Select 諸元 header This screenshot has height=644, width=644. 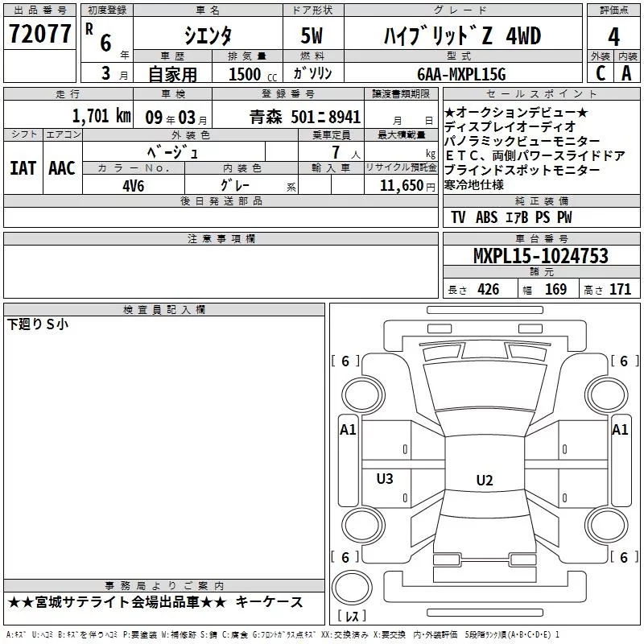[x=542, y=272]
